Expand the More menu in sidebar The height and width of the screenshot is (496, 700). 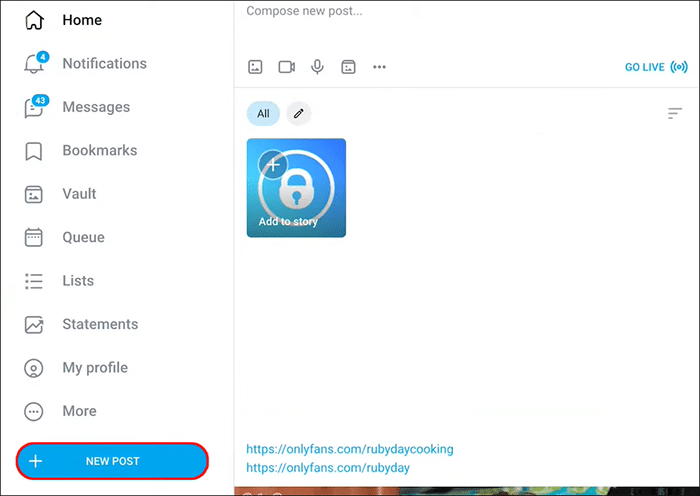[x=79, y=411]
